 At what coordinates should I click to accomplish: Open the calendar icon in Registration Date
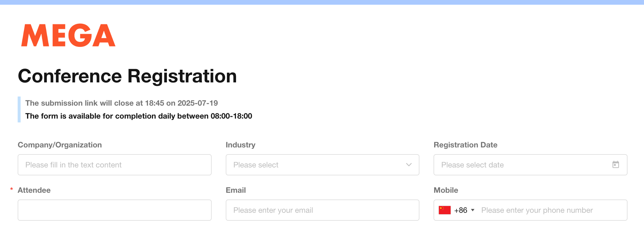point(615,164)
